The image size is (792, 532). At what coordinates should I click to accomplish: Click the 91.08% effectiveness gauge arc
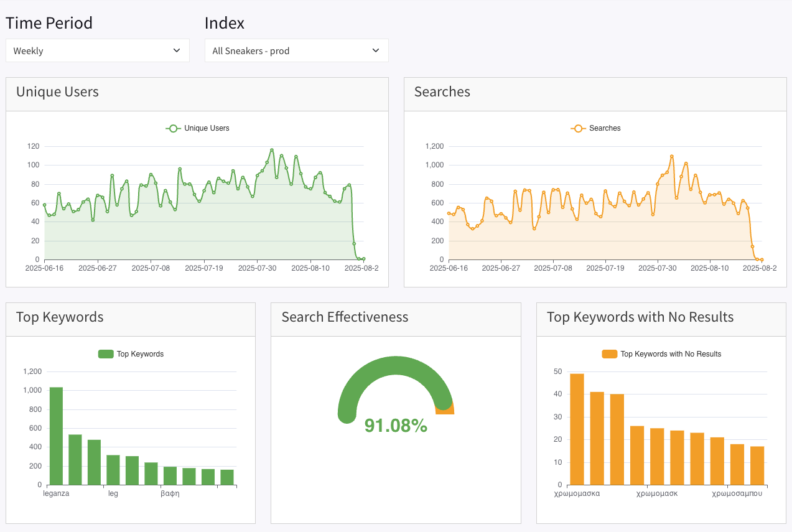coord(396,367)
